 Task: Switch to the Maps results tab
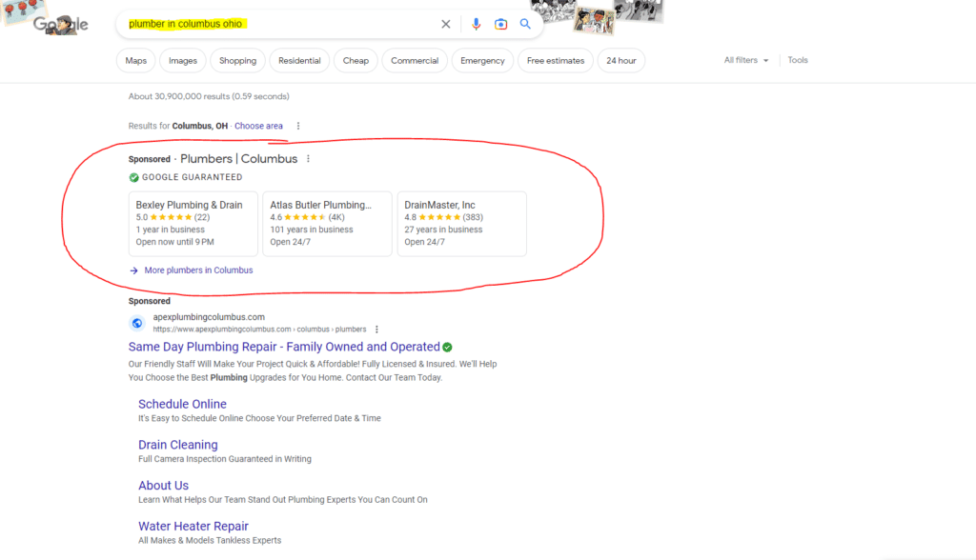(x=135, y=61)
